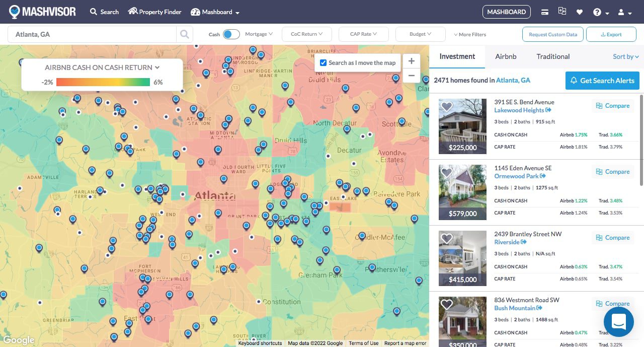644x347 pixels.
Task: Open the Mortgage dropdown filter
Action: pyautogui.click(x=258, y=34)
